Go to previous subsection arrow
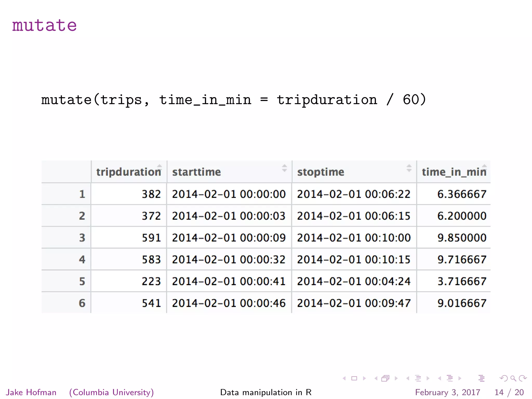Screen dimensions: 532x399 click(x=408, y=378)
